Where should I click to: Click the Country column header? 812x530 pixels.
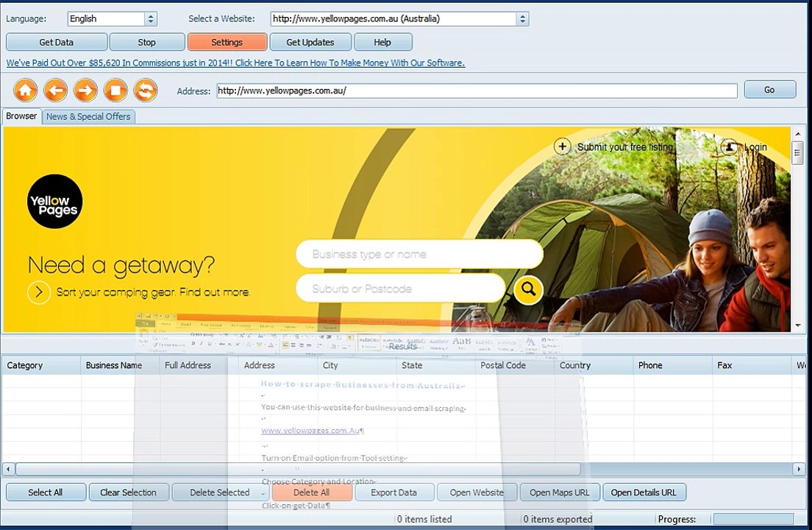coord(594,365)
